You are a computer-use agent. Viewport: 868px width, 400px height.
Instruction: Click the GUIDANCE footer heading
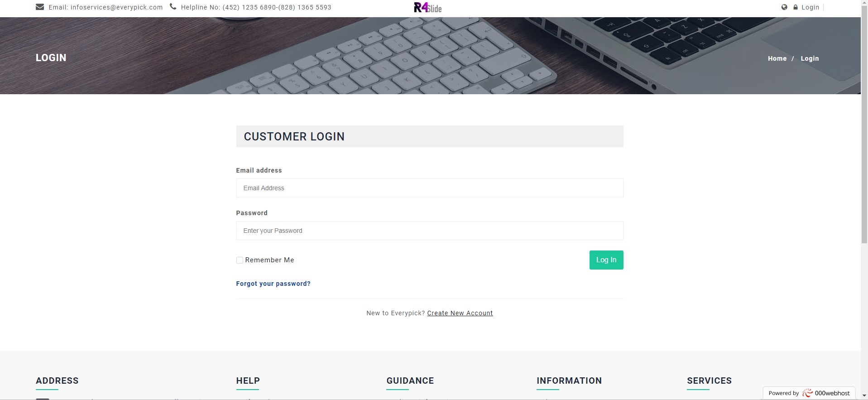[x=410, y=381]
